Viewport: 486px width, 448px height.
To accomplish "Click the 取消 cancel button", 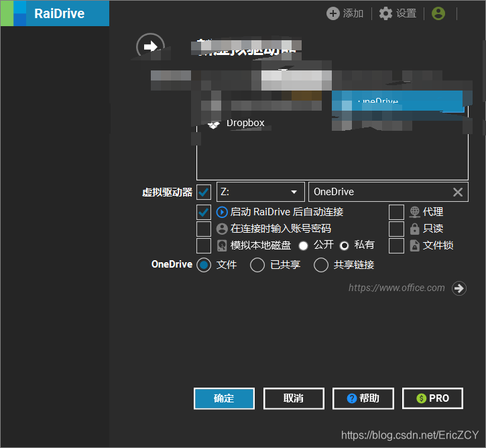I will tap(294, 398).
